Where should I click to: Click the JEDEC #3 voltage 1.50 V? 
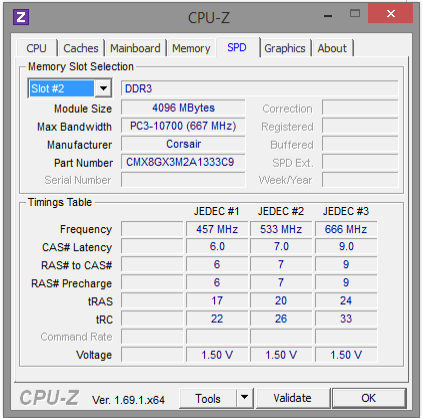pyautogui.click(x=346, y=355)
